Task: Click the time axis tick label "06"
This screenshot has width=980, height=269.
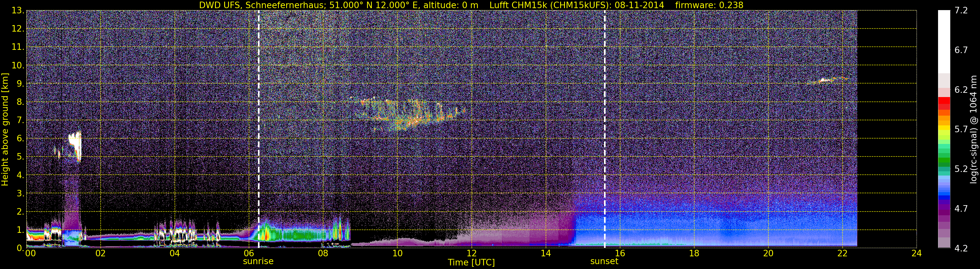Action: (249, 253)
